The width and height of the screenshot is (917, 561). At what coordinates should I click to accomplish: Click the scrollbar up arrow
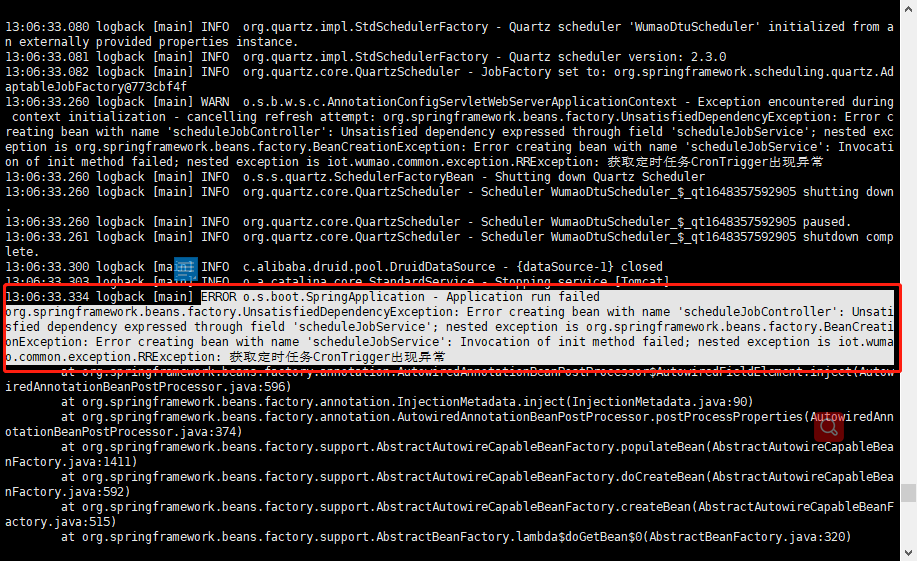click(908, 8)
